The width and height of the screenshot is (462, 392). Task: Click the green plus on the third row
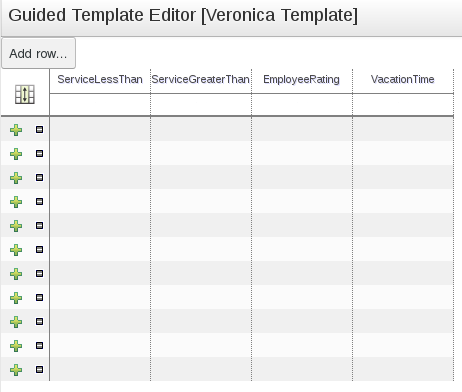pos(16,178)
